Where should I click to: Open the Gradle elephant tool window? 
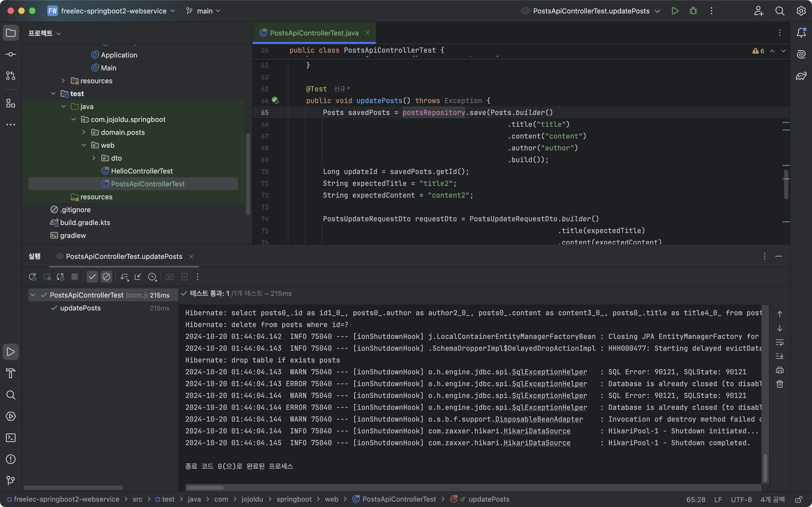pyautogui.click(x=801, y=76)
